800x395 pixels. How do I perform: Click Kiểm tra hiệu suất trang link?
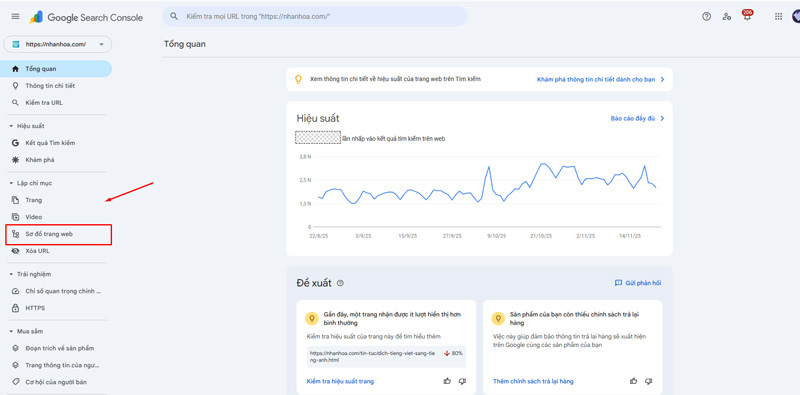[x=340, y=381]
